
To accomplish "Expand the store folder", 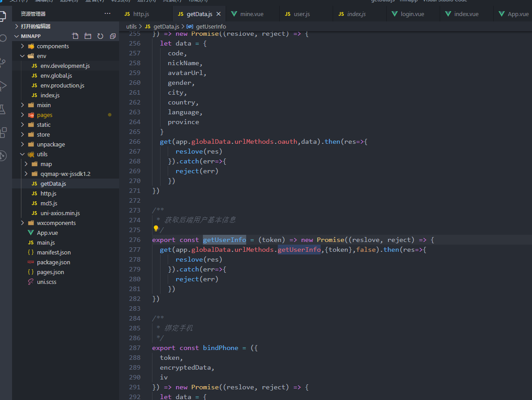I will (66, 134).
